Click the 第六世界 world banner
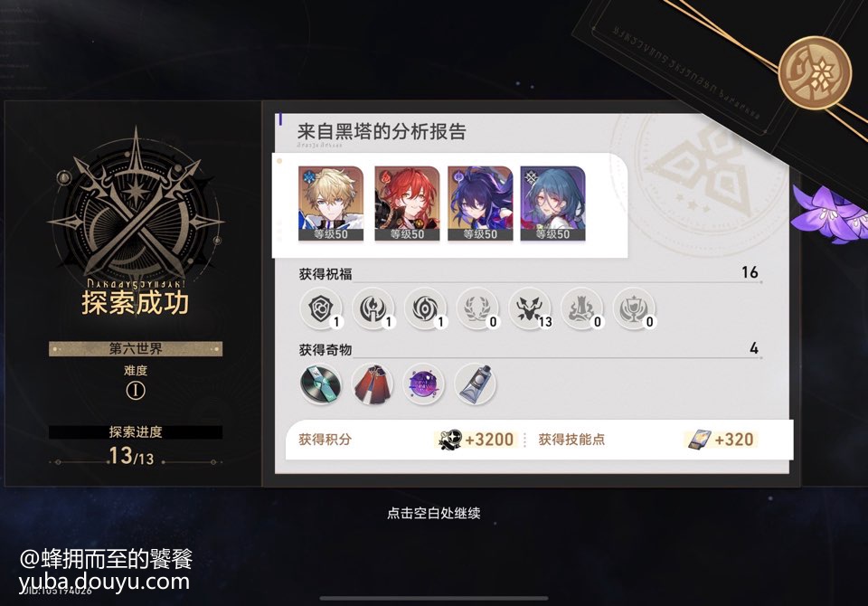The image size is (868, 606). [x=136, y=348]
